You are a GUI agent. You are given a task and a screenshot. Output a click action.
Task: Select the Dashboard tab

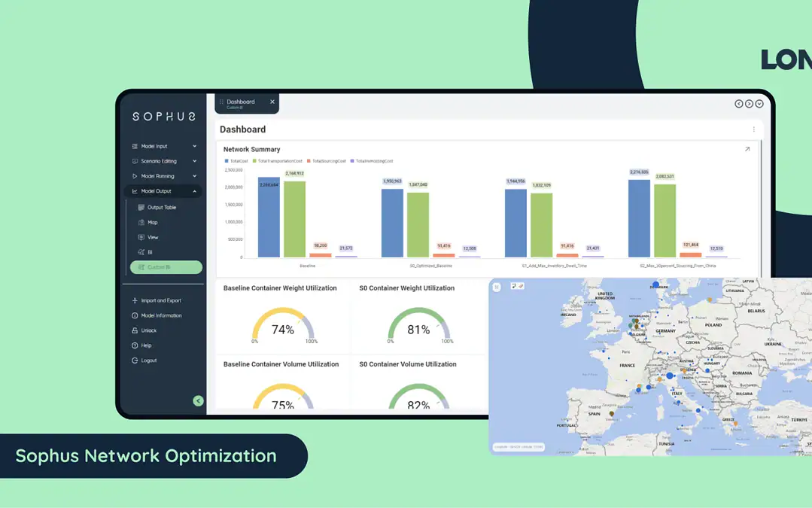(247, 103)
